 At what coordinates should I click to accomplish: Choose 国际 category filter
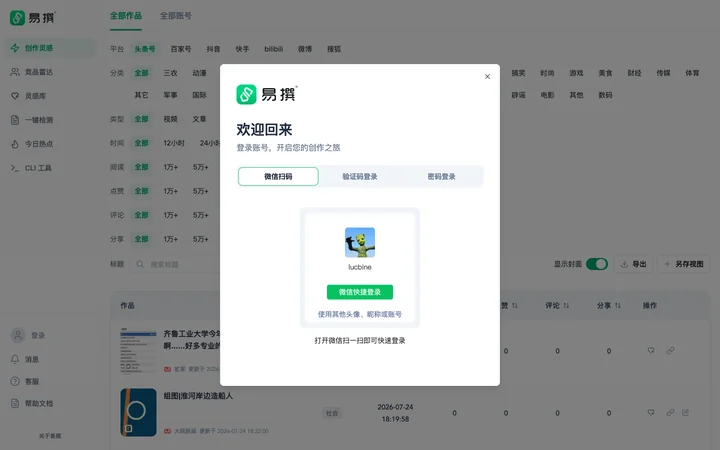click(199, 95)
